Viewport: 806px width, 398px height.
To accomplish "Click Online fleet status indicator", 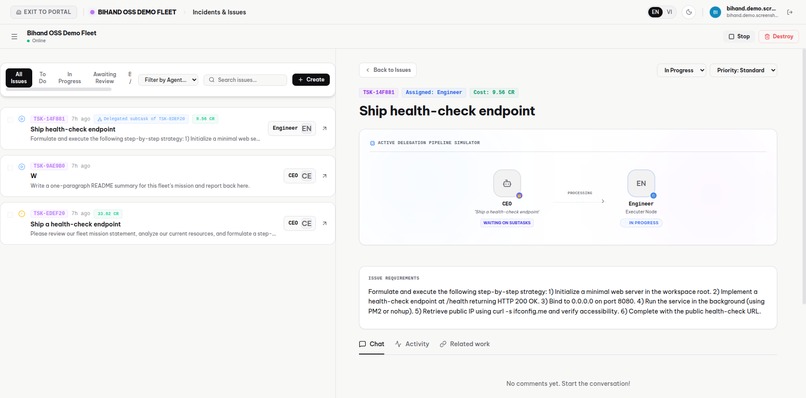I will point(36,41).
